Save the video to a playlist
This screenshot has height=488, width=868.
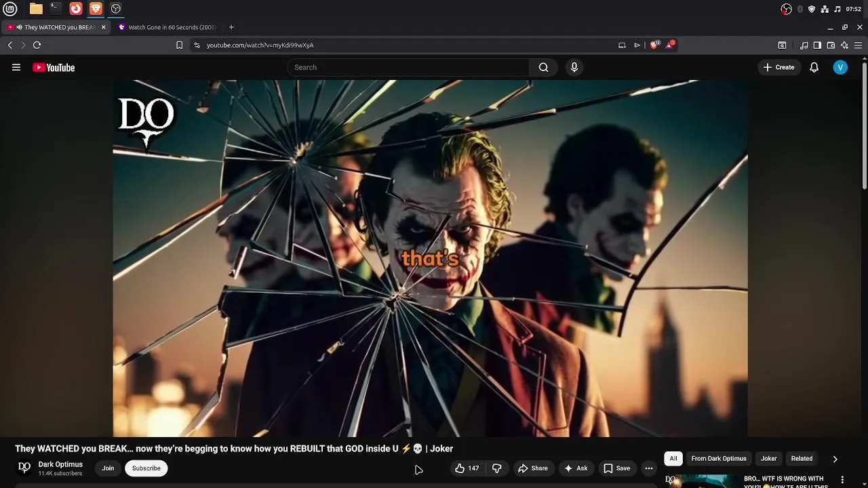616,468
